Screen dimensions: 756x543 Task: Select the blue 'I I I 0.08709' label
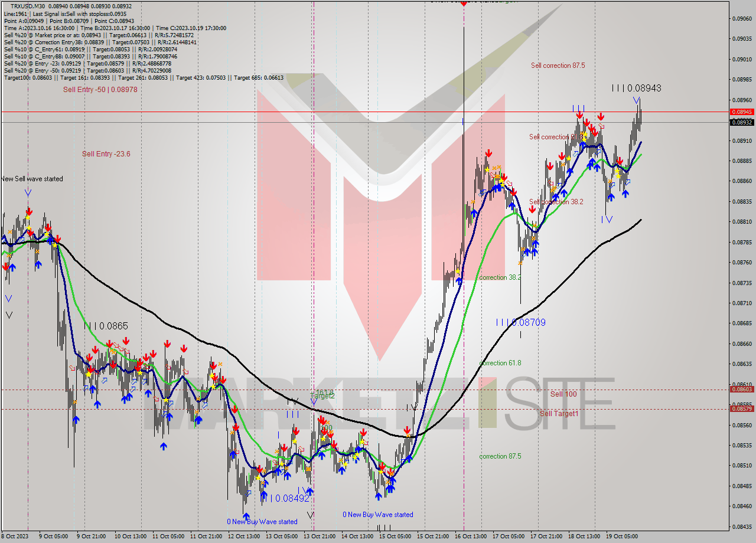click(520, 322)
